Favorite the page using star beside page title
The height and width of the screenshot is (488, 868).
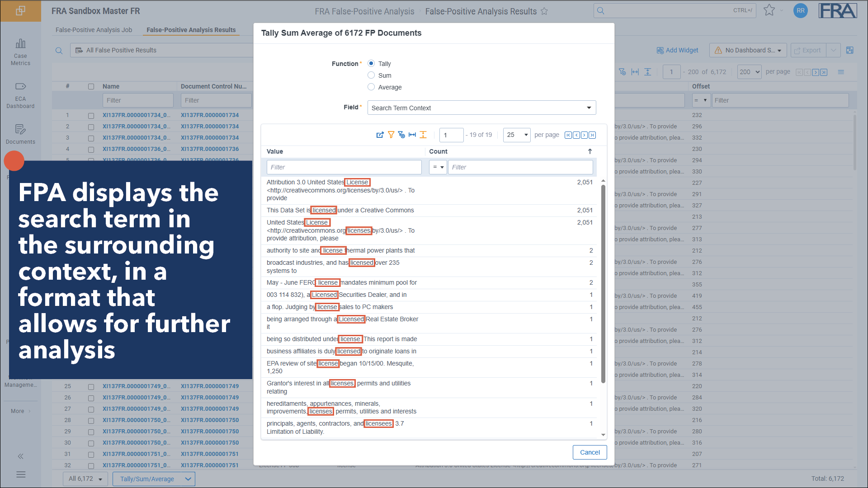(544, 11)
